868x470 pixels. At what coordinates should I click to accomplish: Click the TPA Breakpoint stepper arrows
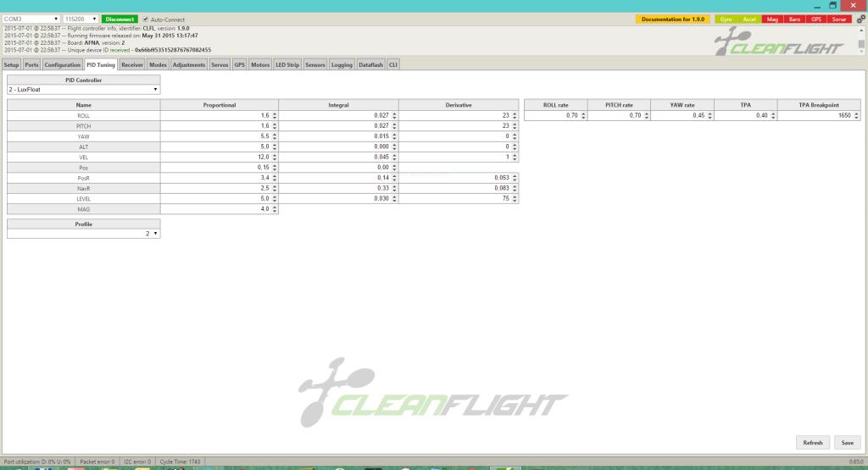pos(856,115)
